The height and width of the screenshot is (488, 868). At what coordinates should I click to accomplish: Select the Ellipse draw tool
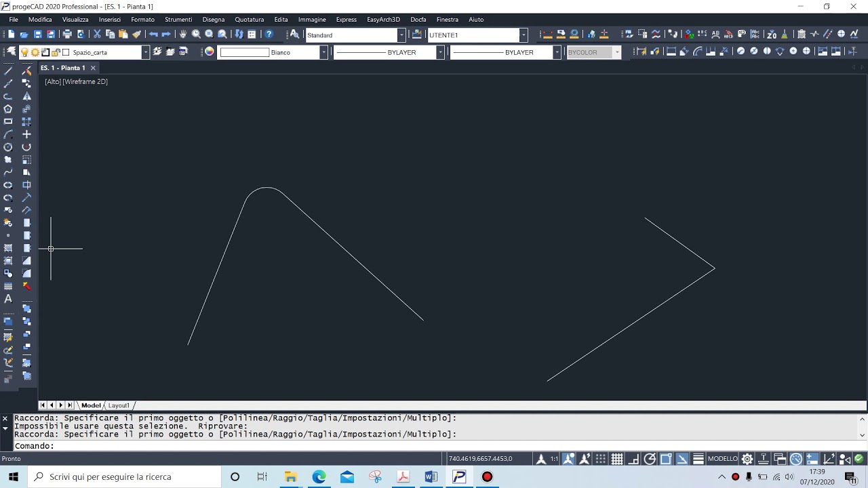coord(8,185)
